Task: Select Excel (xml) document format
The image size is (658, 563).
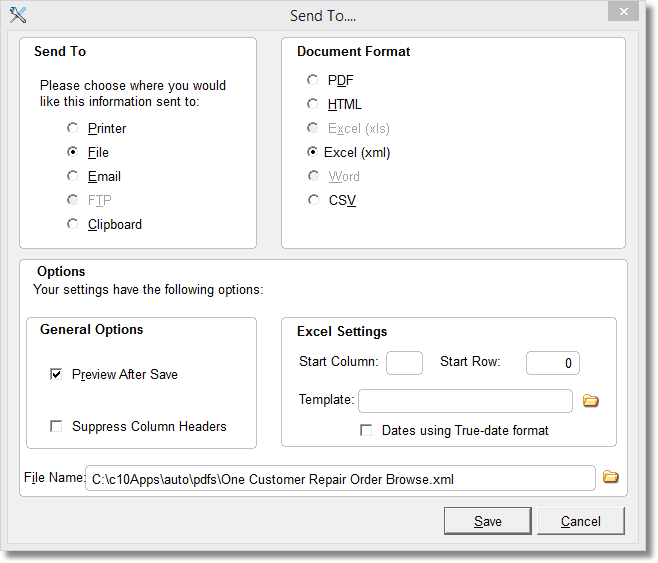Action: pyautogui.click(x=313, y=152)
